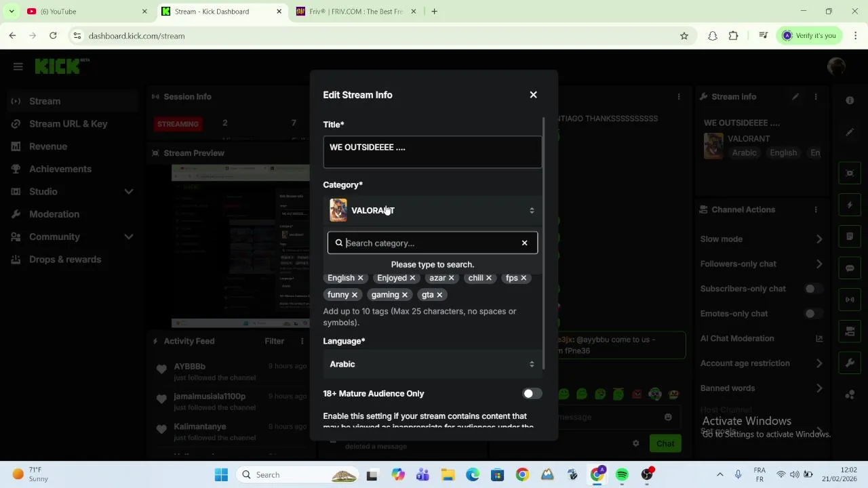
Task: Click the Stream info pencil edit icon
Action: [795, 96]
